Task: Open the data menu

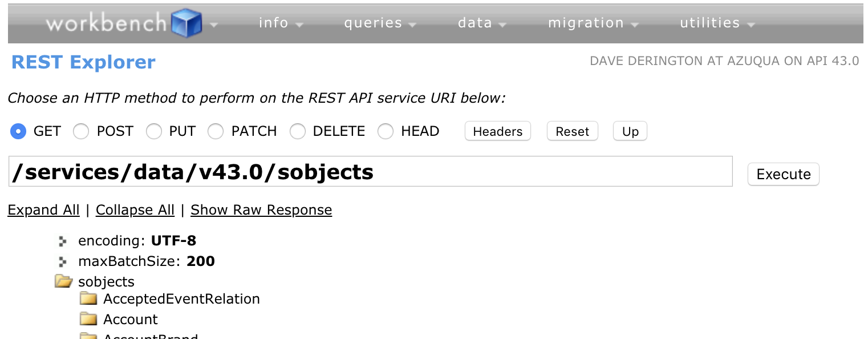Action: pos(482,23)
